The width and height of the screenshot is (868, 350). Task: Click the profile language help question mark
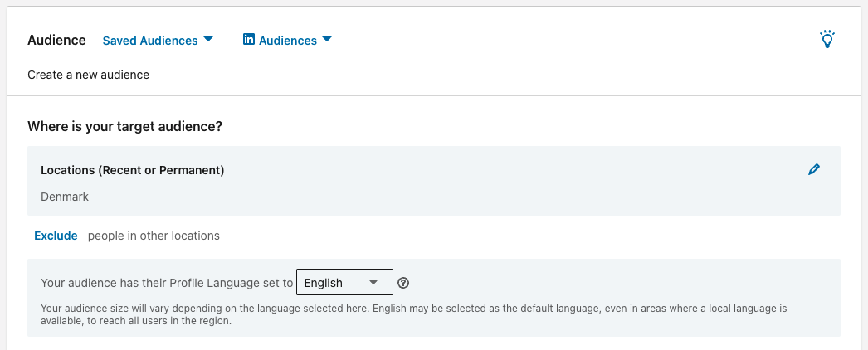403,283
